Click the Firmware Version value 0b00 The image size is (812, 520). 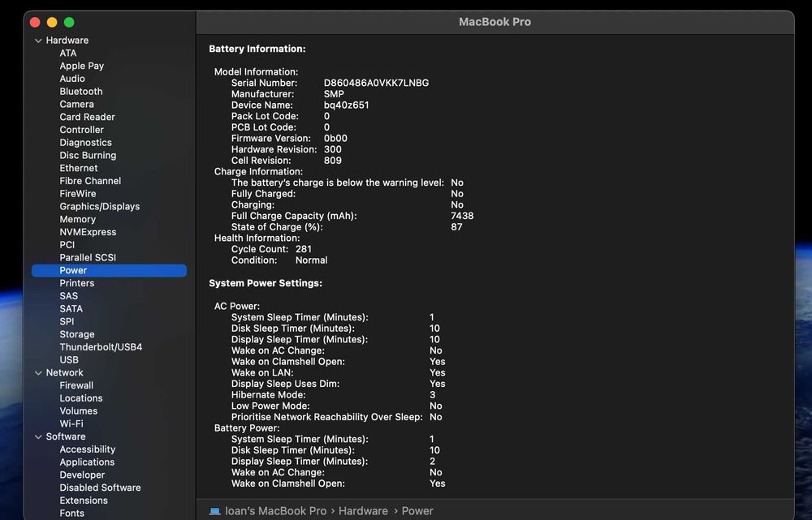pyautogui.click(x=335, y=139)
